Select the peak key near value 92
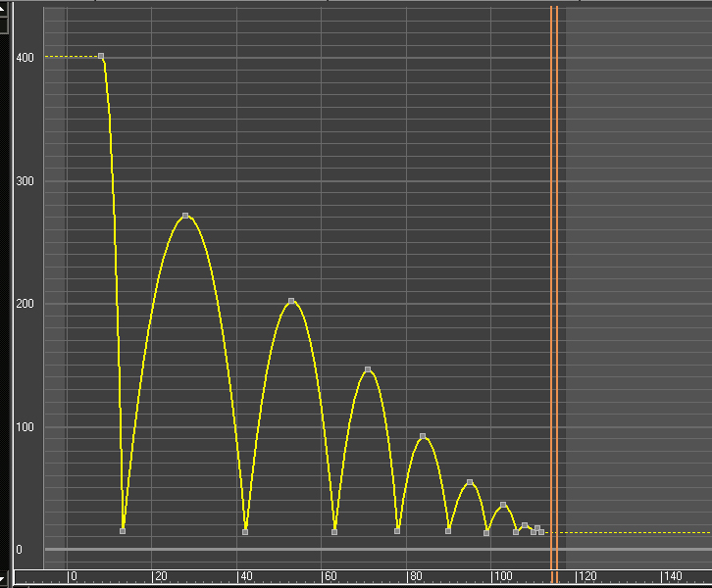The image size is (712, 588). [x=423, y=436]
